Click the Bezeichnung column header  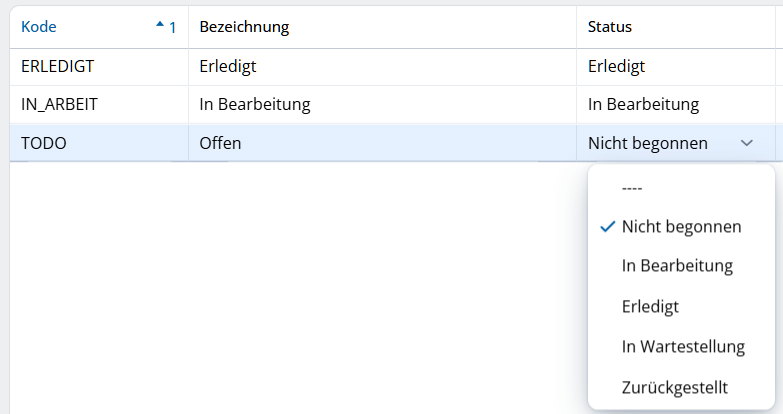click(244, 27)
